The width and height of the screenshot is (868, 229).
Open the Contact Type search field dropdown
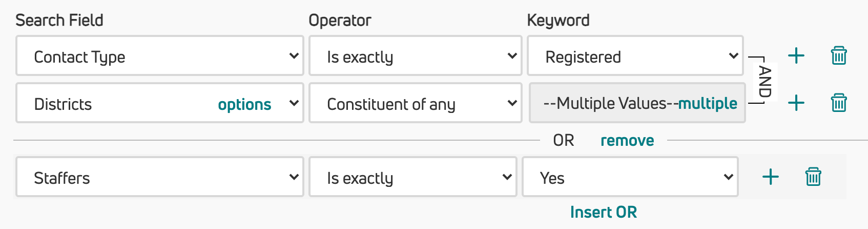point(160,55)
